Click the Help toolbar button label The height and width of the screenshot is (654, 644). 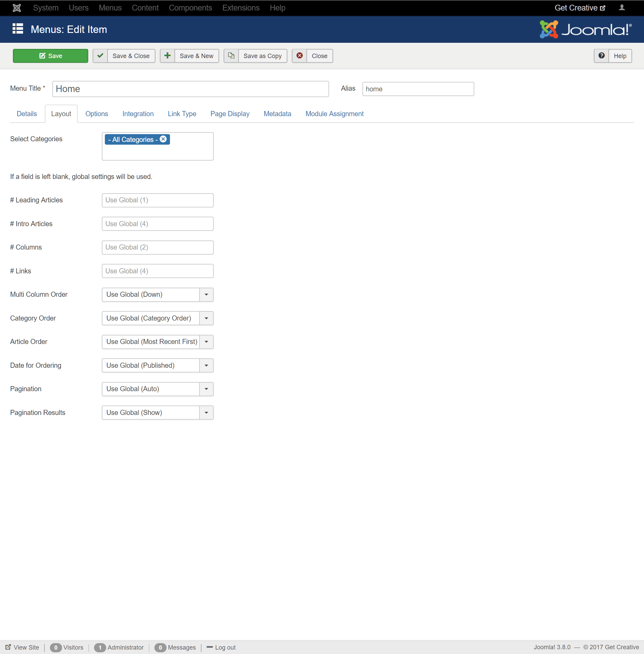pos(620,56)
